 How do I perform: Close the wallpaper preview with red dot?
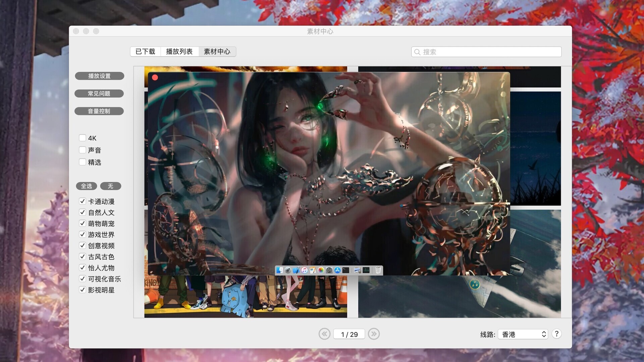[155, 77]
